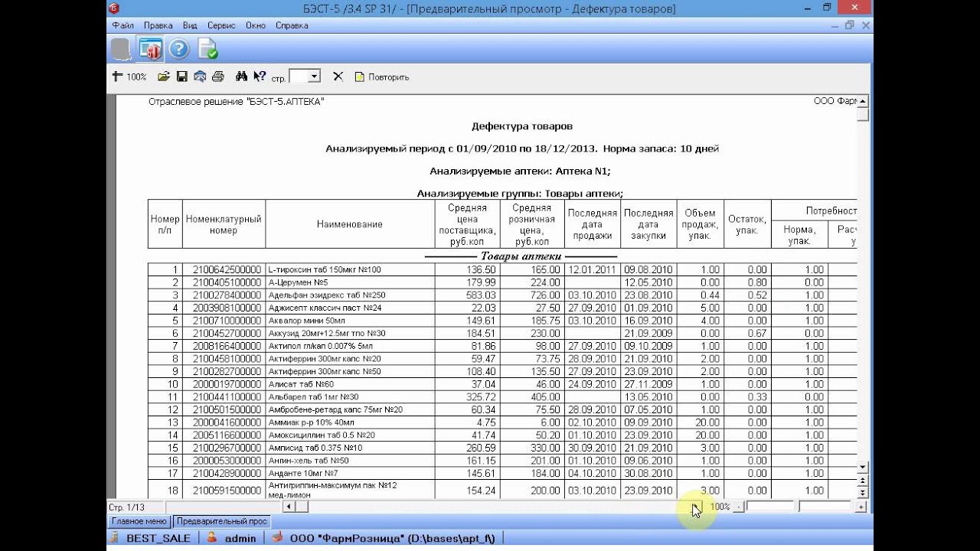
Task: Click the horizontal scrollbar left arrow
Action: [289, 507]
